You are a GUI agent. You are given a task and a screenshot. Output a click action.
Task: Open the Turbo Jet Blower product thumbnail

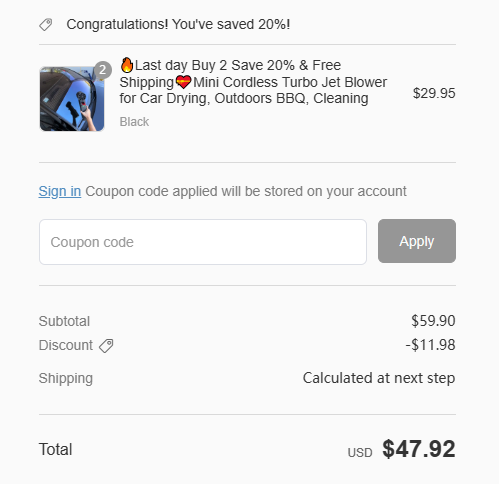point(72,99)
